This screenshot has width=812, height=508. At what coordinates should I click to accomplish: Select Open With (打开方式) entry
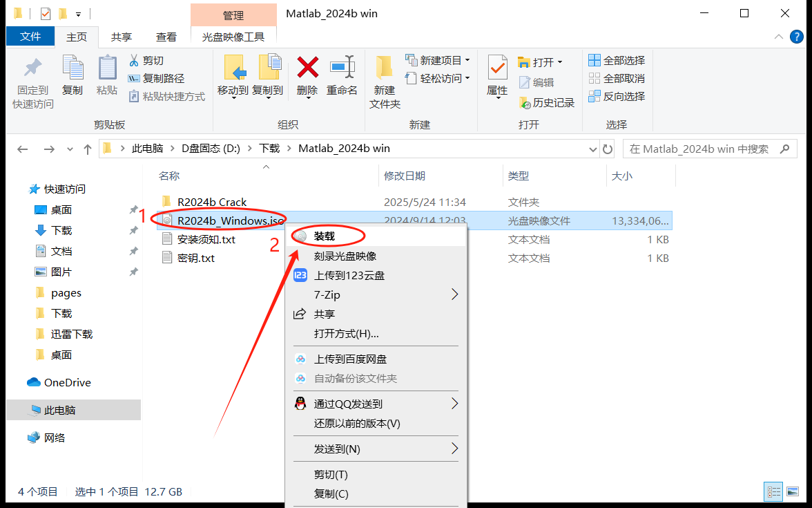(376, 333)
